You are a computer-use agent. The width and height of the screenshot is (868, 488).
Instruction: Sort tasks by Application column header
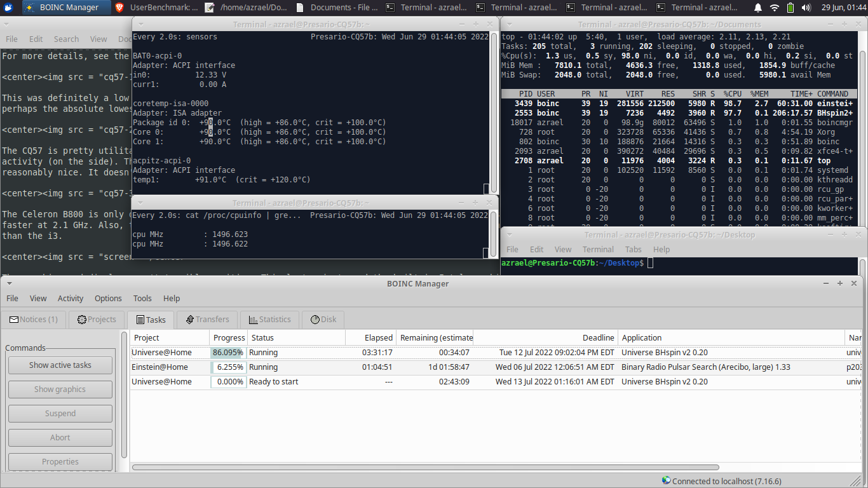coord(731,337)
